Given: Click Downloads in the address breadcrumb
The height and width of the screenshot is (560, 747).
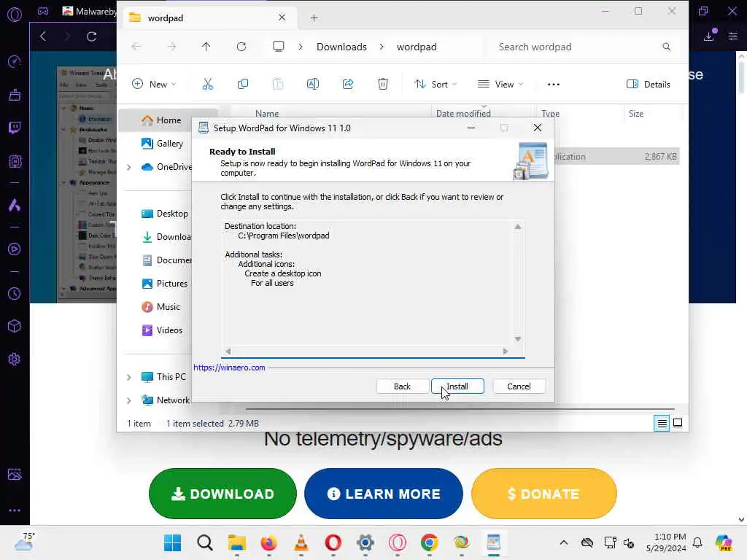Looking at the screenshot, I should point(341,47).
